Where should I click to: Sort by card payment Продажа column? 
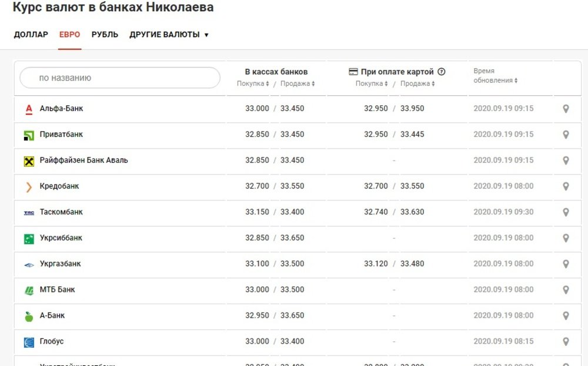(x=417, y=83)
